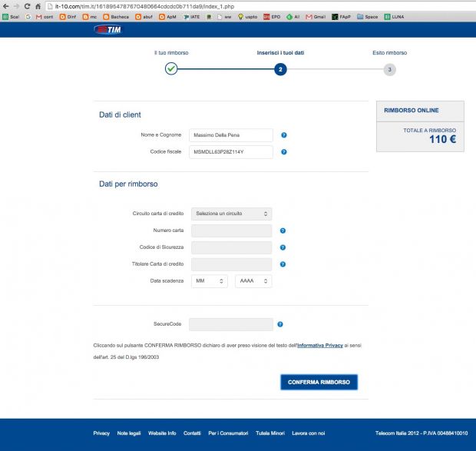Viewport: 476px width, 451px height.
Task: Open the Tutela Minori footer link
Action: [x=270, y=433]
